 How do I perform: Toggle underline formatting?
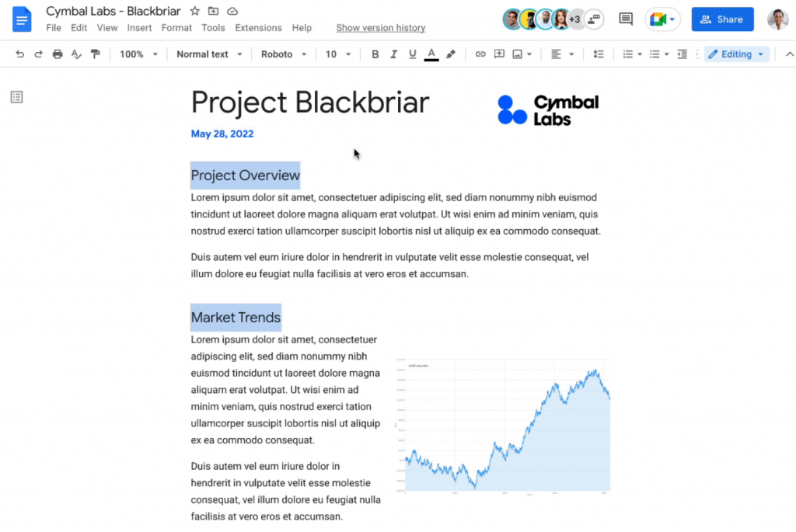pyautogui.click(x=412, y=54)
